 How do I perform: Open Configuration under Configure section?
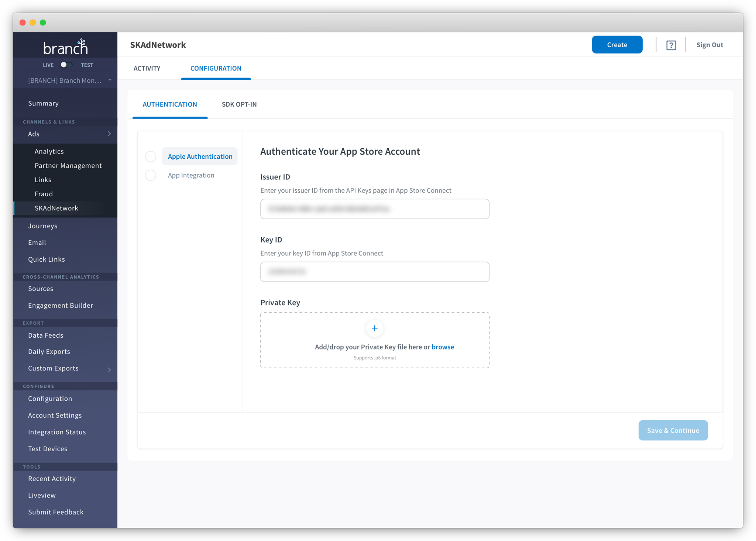point(50,399)
